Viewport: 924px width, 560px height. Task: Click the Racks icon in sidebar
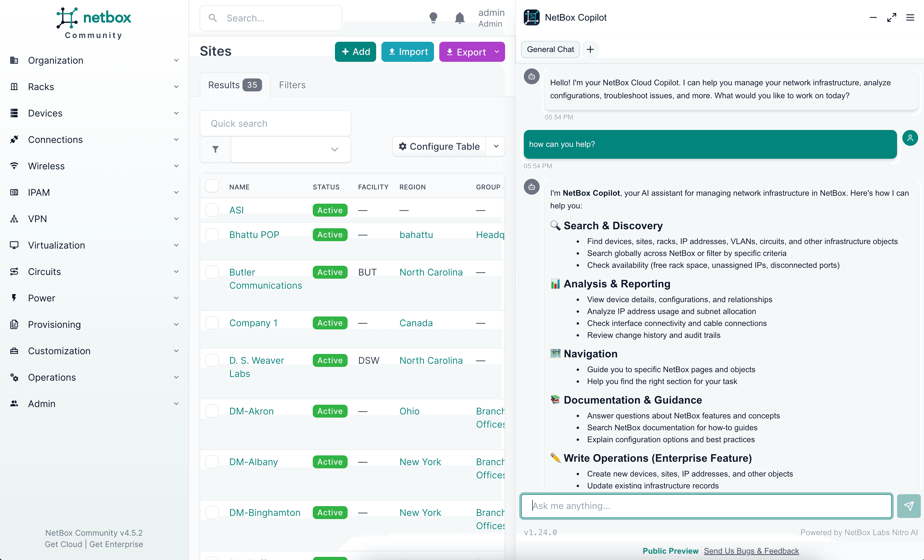pos(14,87)
